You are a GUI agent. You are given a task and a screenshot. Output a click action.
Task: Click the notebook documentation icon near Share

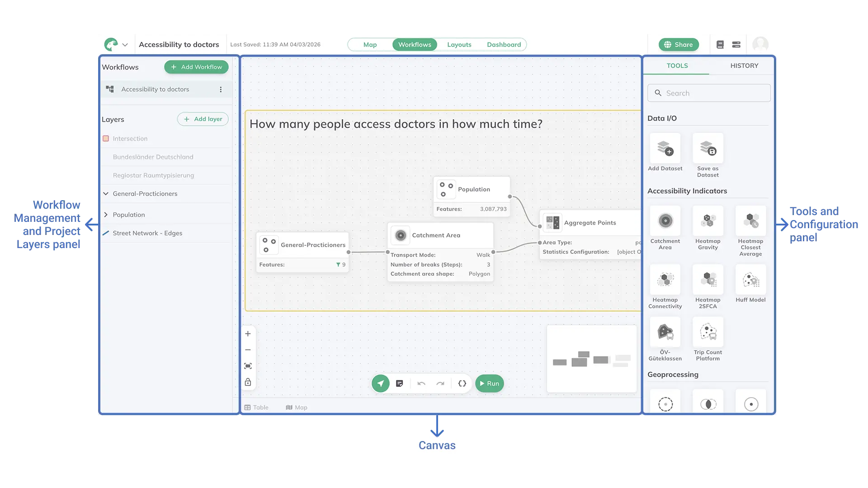coord(720,44)
